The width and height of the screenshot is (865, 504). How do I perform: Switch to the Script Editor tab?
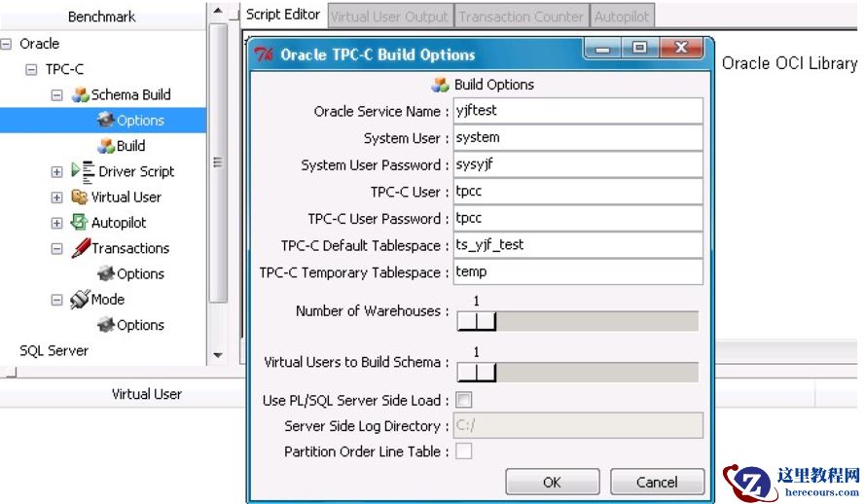point(283,15)
